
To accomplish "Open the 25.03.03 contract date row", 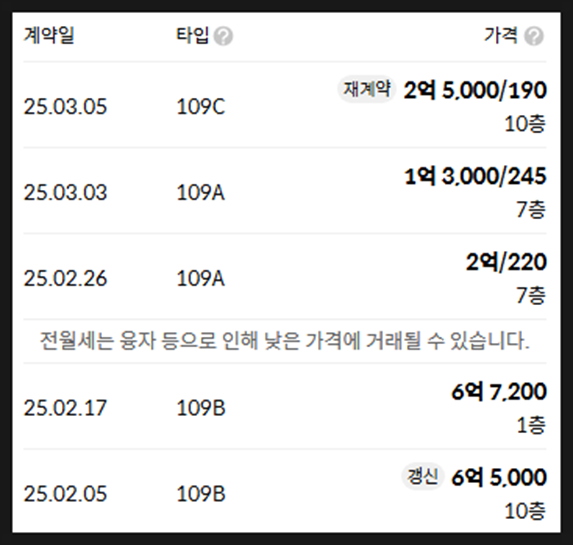I will (285, 191).
